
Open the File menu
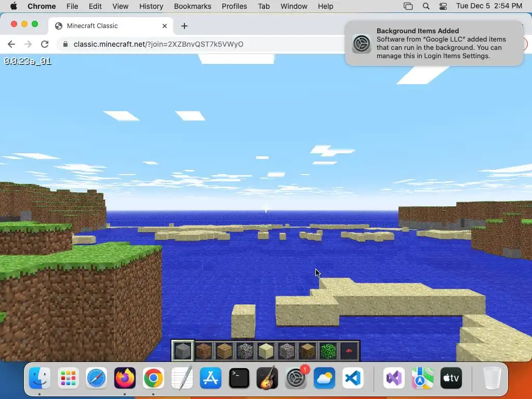point(72,6)
